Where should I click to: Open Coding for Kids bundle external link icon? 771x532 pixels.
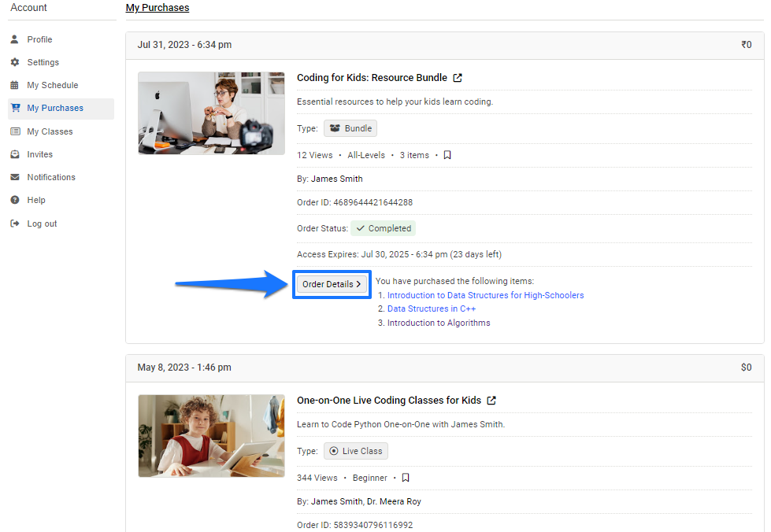458,78
